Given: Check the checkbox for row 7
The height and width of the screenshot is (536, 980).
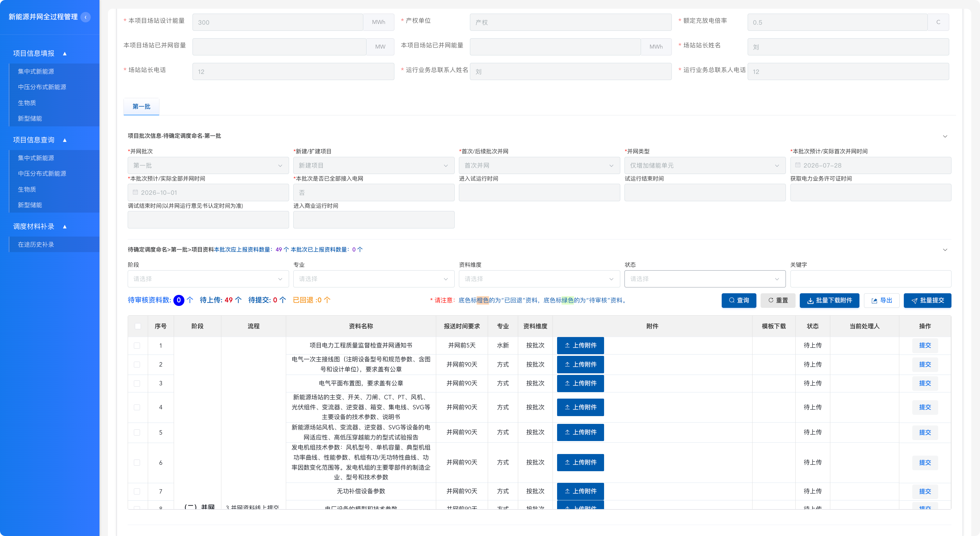Looking at the screenshot, I should pos(137,492).
